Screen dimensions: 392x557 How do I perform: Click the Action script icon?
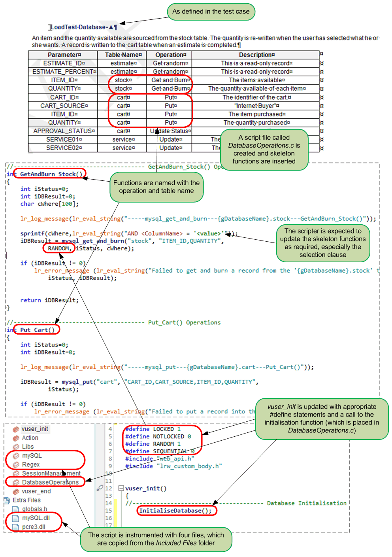click(x=16, y=438)
